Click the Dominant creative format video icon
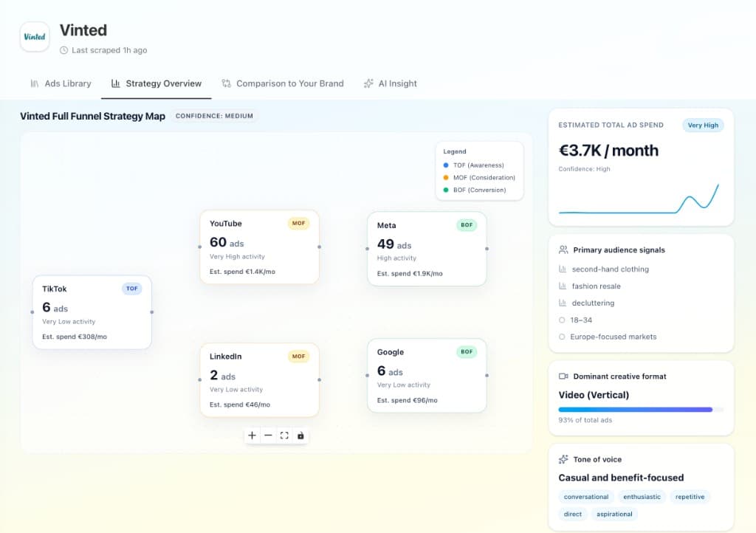Viewport: 756px width, 533px height. tap(563, 376)
